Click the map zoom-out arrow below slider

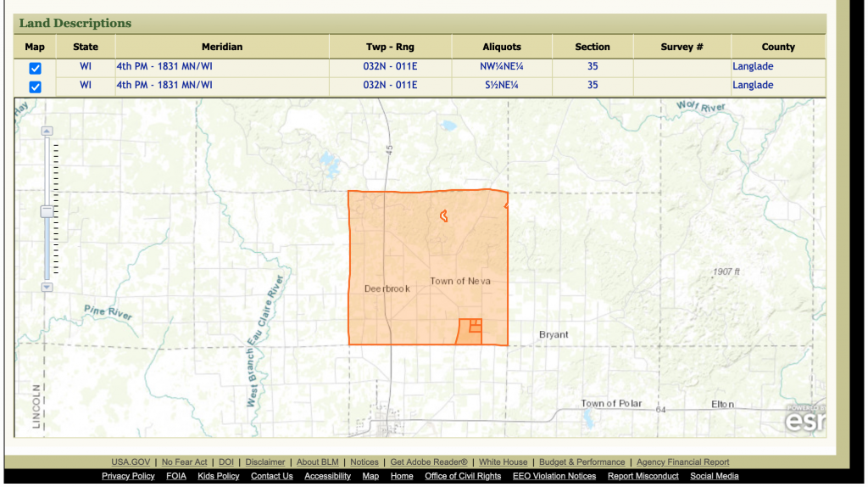click(47, 287)
